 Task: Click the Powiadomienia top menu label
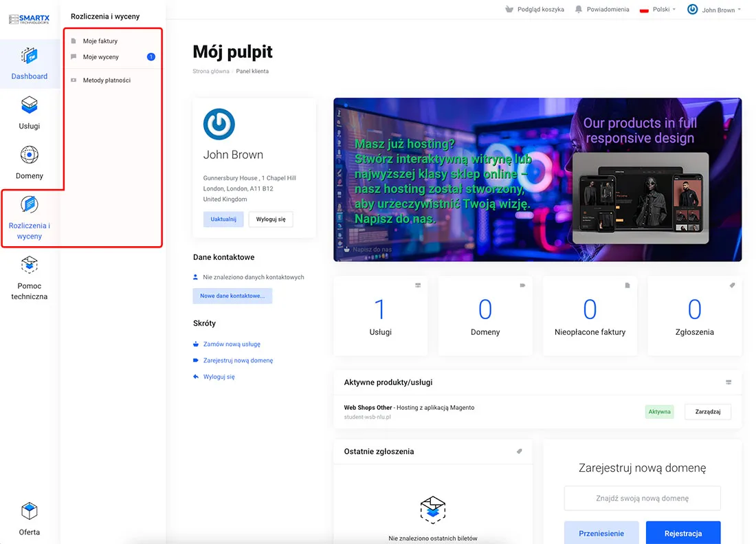[608, 9]
